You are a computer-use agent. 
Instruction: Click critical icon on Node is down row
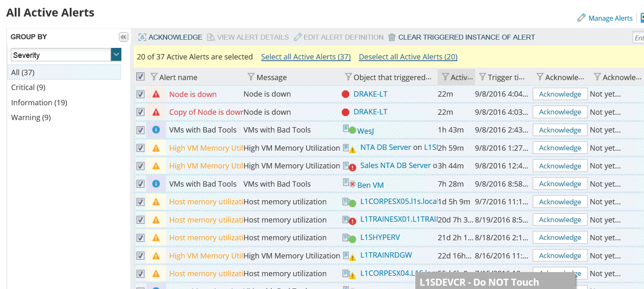(156, 94)
